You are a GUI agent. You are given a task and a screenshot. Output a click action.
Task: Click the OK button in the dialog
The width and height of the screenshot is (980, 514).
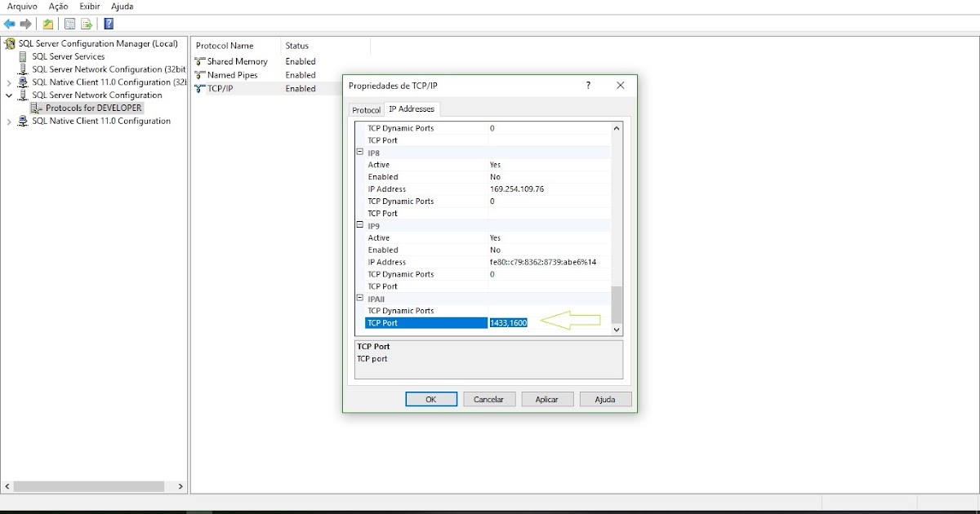[x=431, y=399]
